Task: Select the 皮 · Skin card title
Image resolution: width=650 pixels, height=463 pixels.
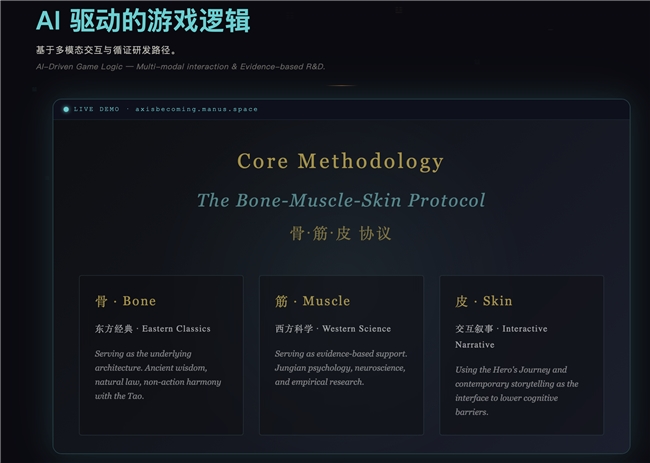Action: point(484,301)
